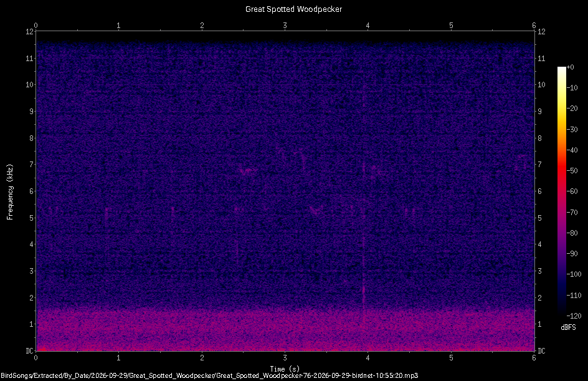Click the "Time (s)" axis label
Screen dimensions: 588x381
tap(285, 369)
